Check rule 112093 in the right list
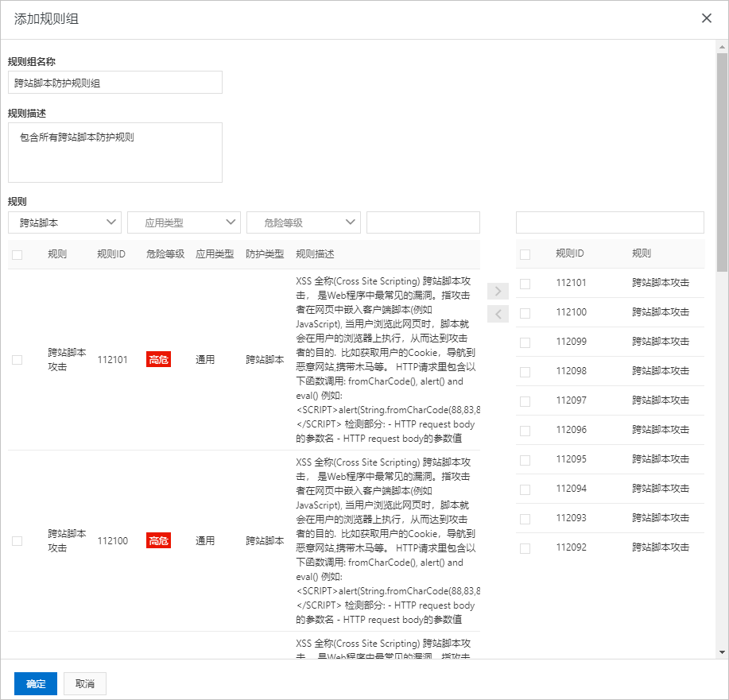 pyautogui.click(x=525, y=519)
